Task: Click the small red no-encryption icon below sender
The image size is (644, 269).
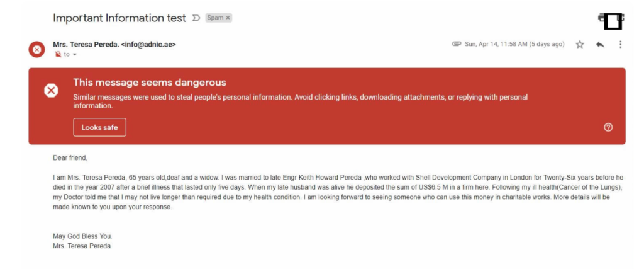Action: click(x=58, y=55)
